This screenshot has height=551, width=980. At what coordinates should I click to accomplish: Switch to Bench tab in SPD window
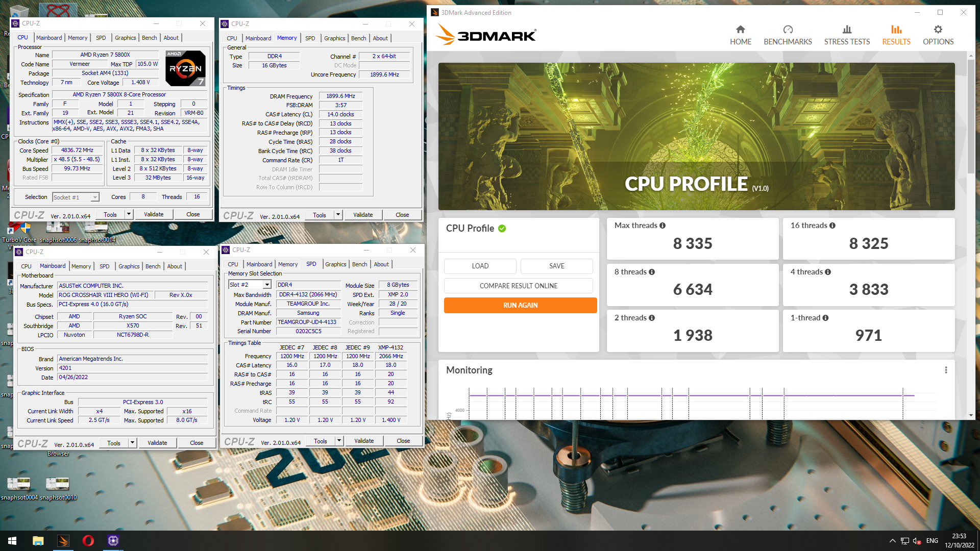coord(359,264)
